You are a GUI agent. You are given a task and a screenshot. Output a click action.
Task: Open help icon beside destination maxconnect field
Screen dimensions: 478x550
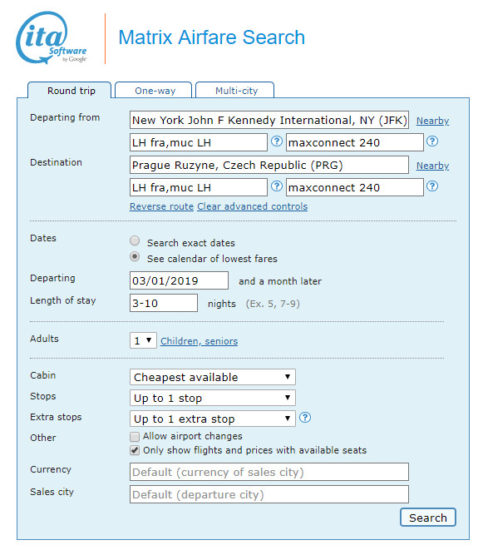pos(432,186)
